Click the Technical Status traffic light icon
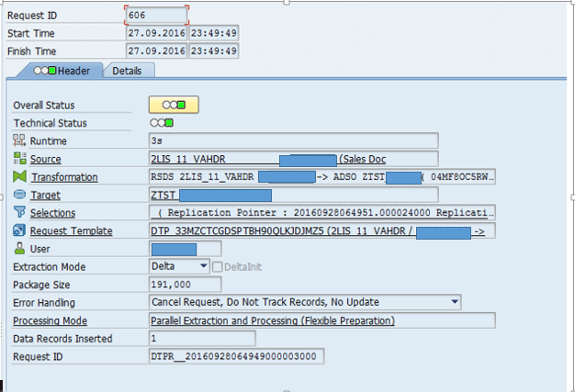 point(162,123)
